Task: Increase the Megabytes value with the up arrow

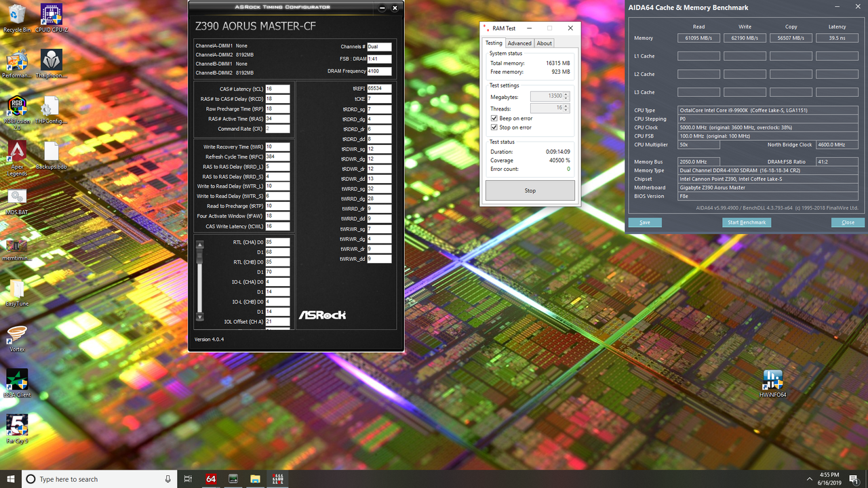Action: (565, 94)
